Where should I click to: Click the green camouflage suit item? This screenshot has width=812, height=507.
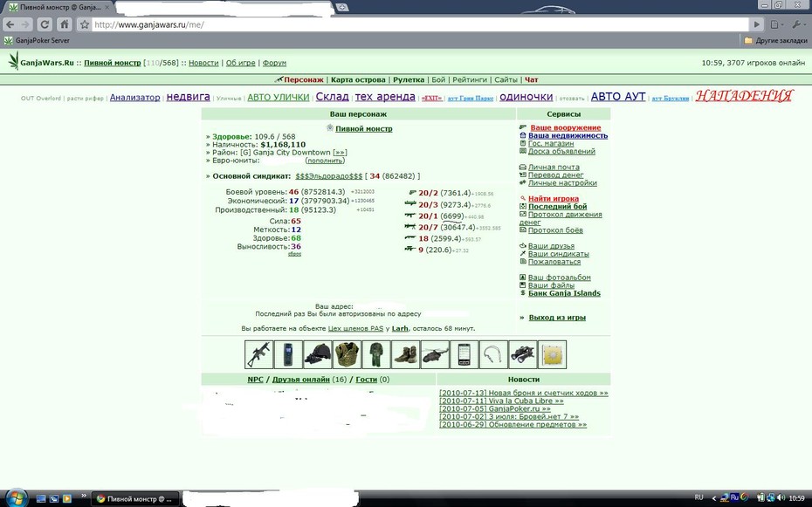376,354
